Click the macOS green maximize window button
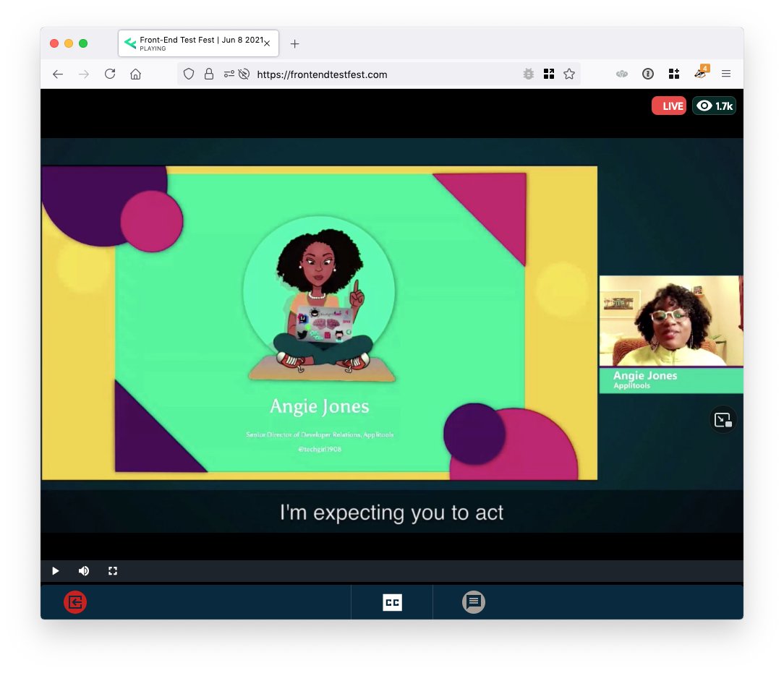The image size is (784, 673). (83, 43)
